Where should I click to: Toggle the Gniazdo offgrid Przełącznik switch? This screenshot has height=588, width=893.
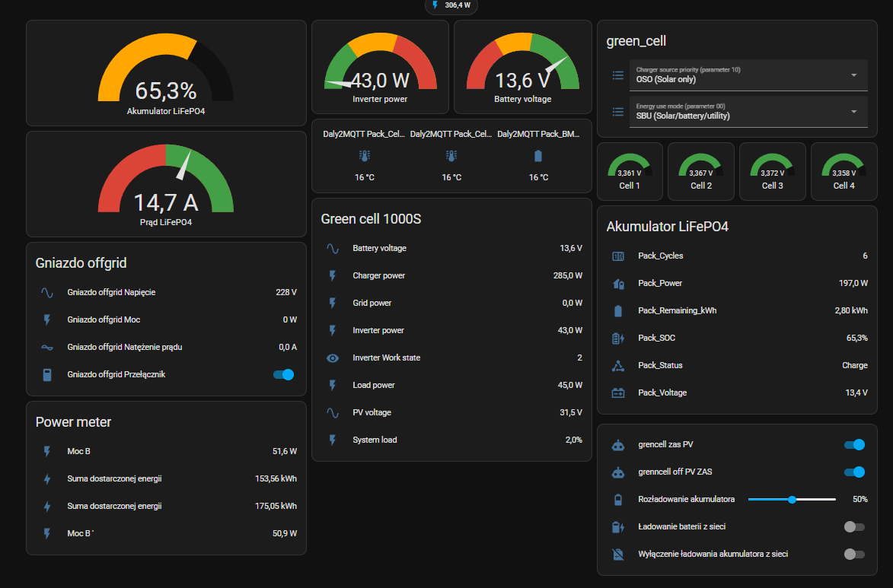click(284, 374)
